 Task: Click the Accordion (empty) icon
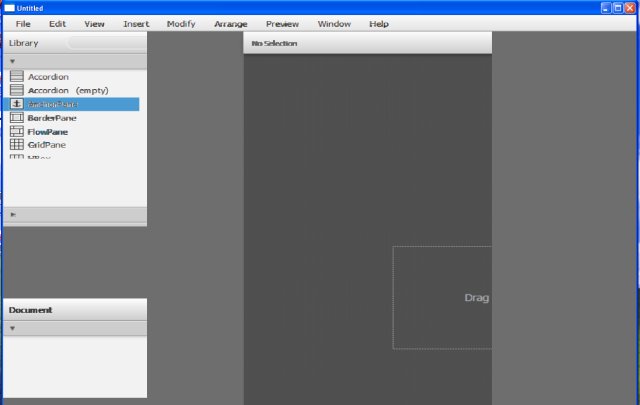[17, 90]
